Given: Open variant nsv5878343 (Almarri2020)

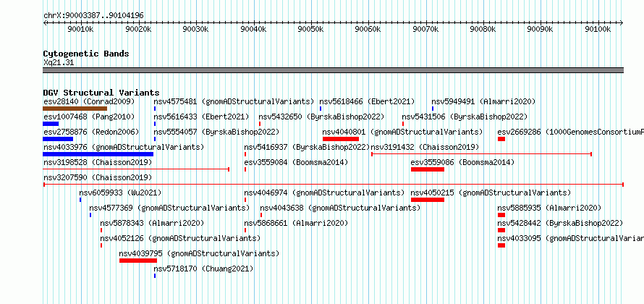Looking at the screenshot, I should pyautogui.click(x=152, y=223).
